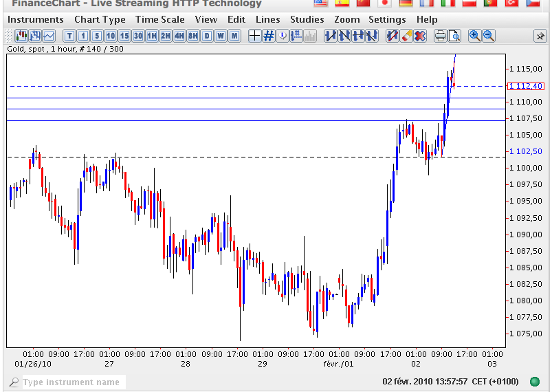
Task: Click the crosshair cursor tool
Action: 255,36
